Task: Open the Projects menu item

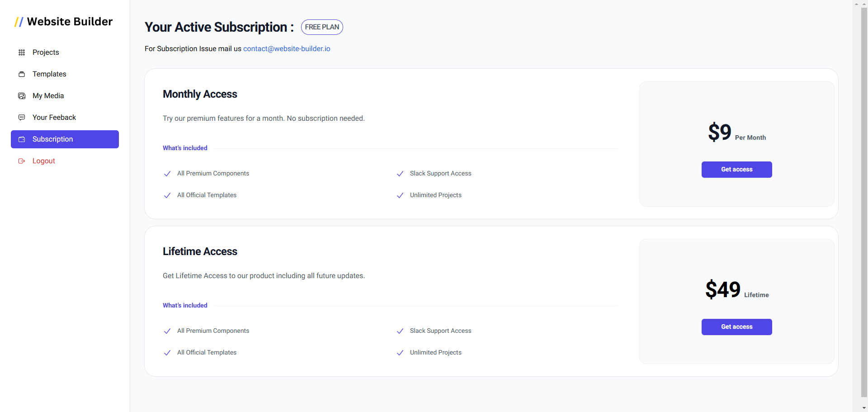Action: [46, 52]
